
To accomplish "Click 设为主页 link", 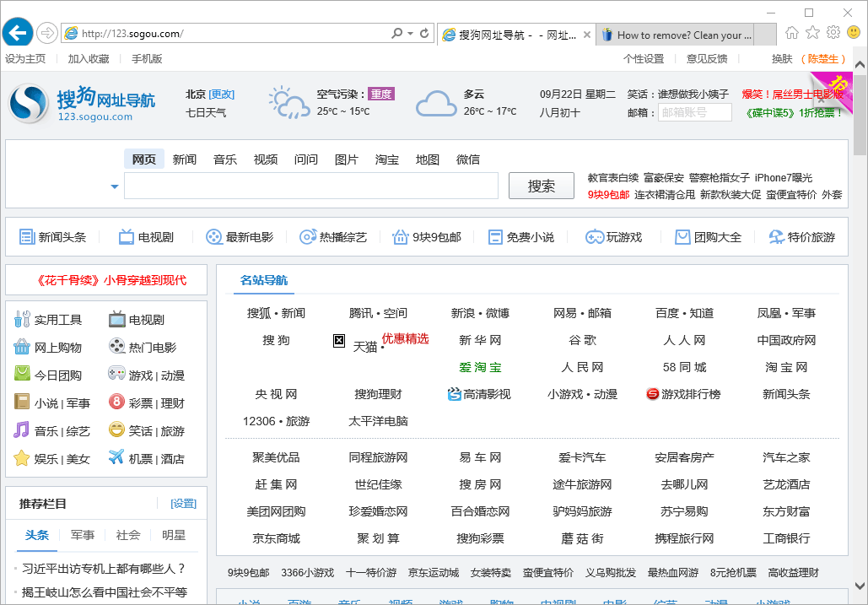I will click(x=25, y=59).
